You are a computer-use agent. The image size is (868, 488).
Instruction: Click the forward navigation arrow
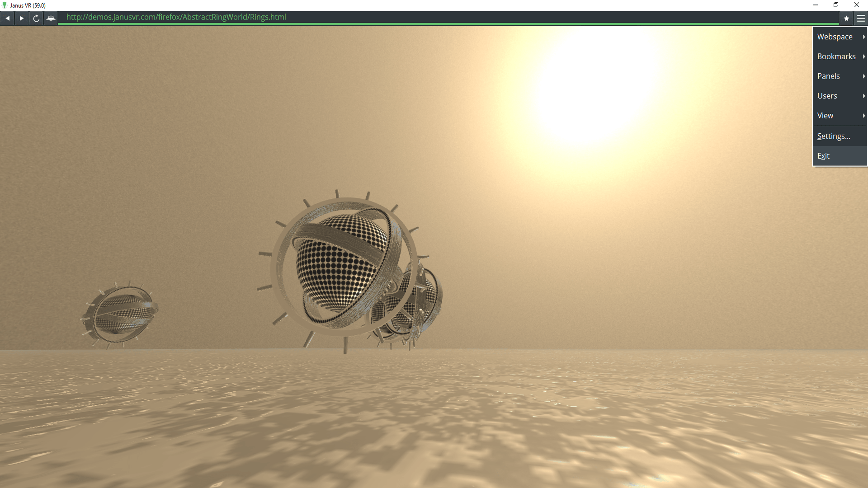(22, 19)
